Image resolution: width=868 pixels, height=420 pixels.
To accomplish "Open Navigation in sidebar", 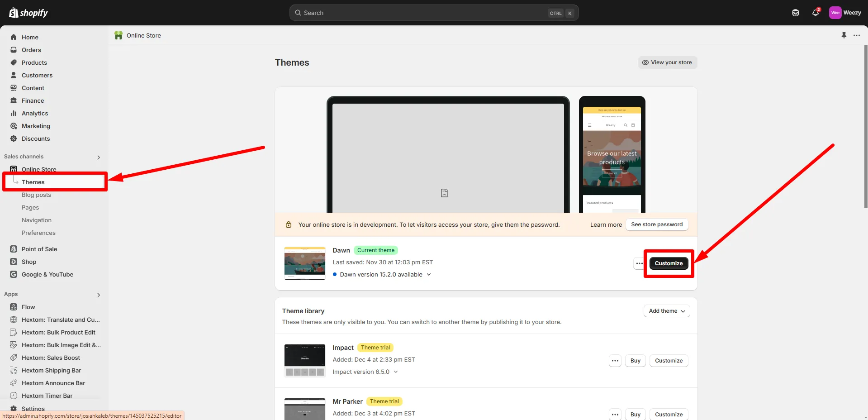I will pos(37,220).
